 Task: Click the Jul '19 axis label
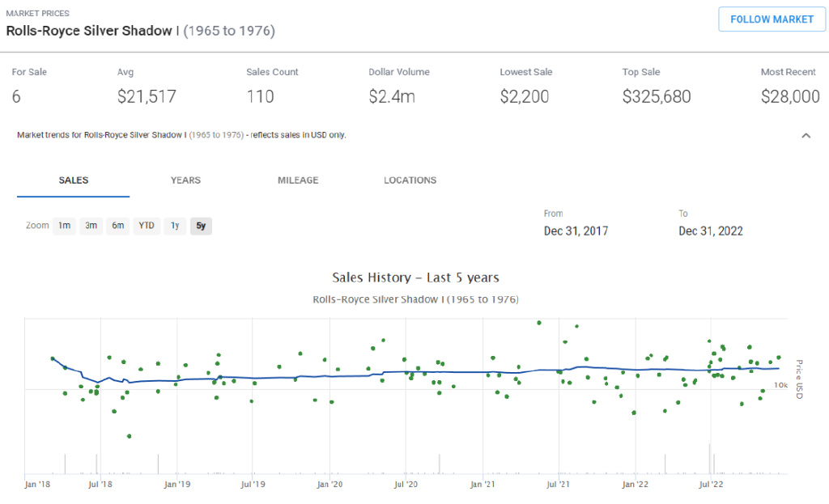(x=253, y=484)
